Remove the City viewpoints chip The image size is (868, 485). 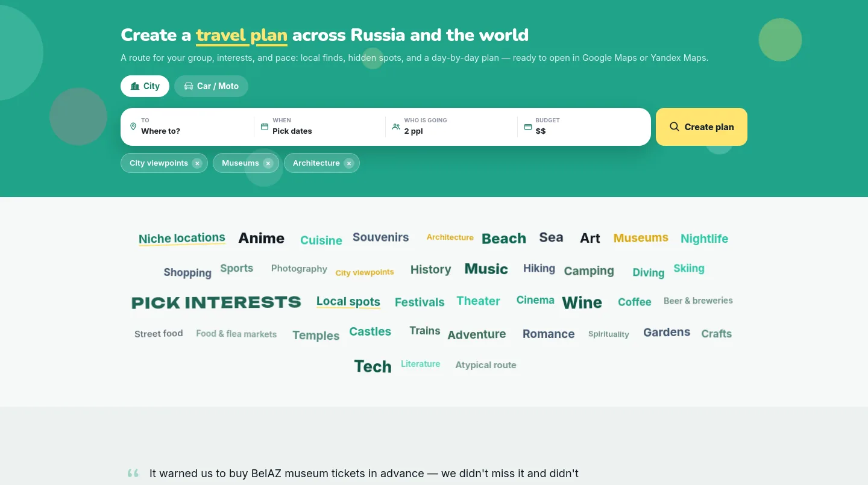click(197, 163)
